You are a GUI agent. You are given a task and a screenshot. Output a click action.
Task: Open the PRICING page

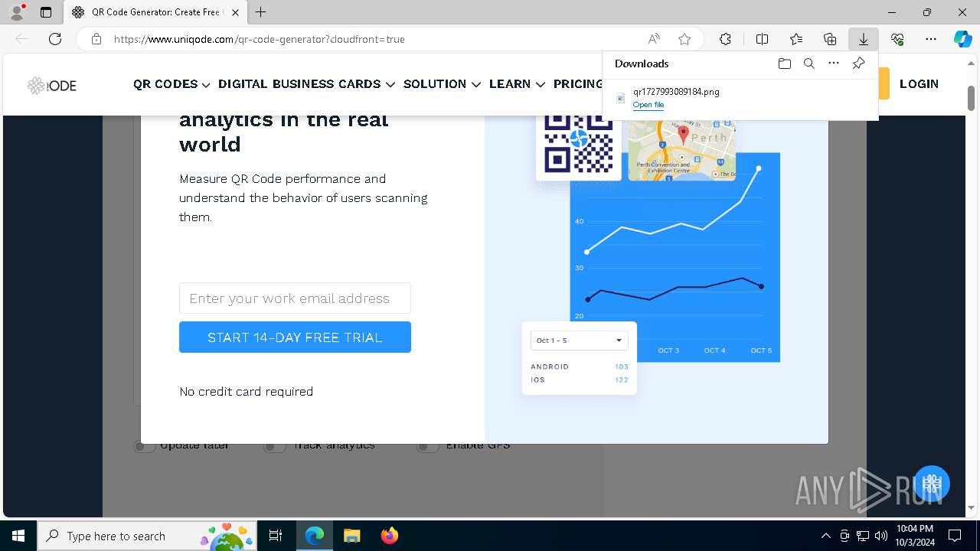pos(578,84)
